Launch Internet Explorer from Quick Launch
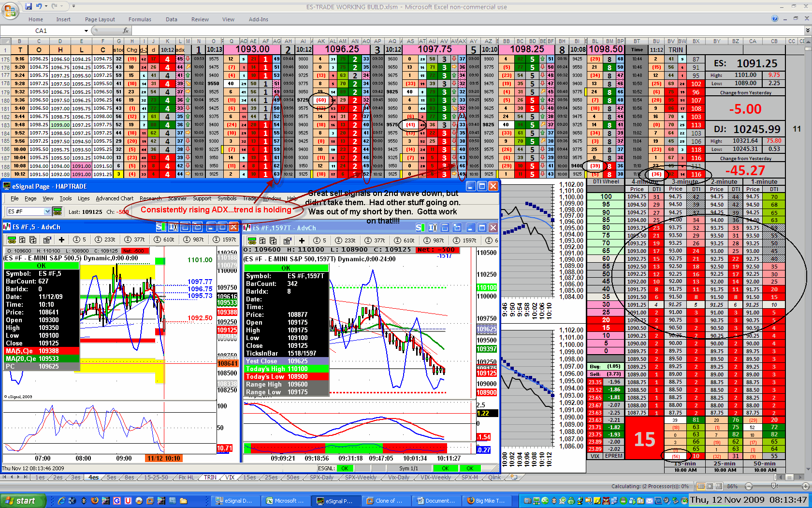Screen dimensions: 812x508 61,501
